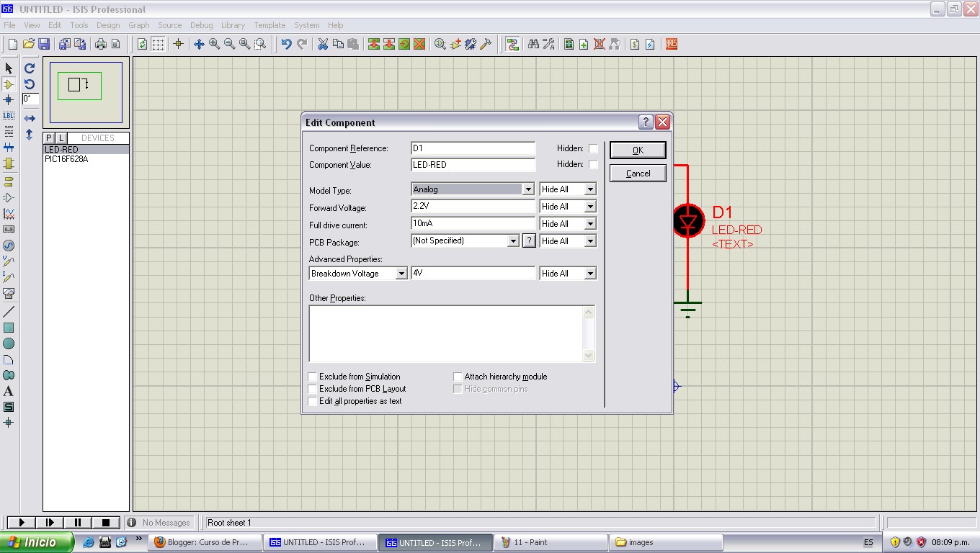The height and width of the screenshot is (553, 980).
Task: Open Hide All dropdown beside Model Type
Action: [590, 189]
